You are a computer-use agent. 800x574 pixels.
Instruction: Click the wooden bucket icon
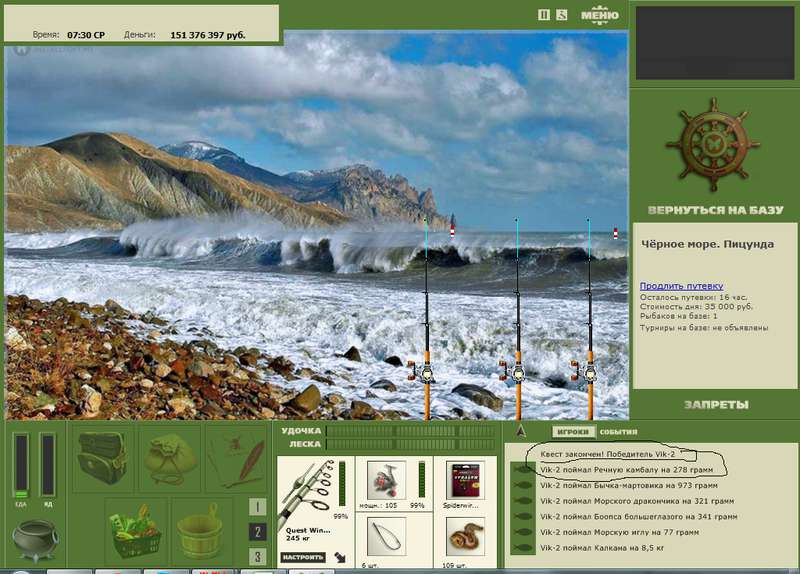[x=199, y=531]
